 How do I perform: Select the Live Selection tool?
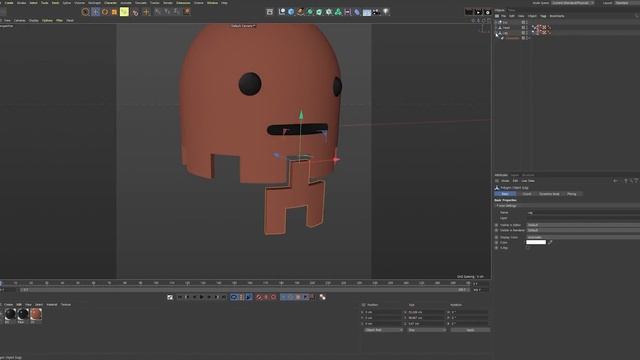pyautogui.click(x=85, y=12)
